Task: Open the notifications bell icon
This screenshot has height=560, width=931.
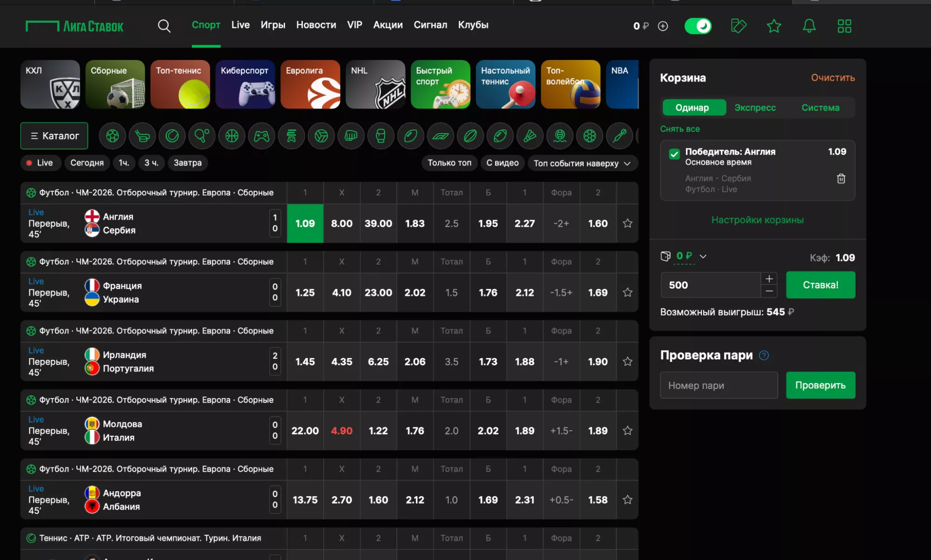Action: tap(809, 26)
